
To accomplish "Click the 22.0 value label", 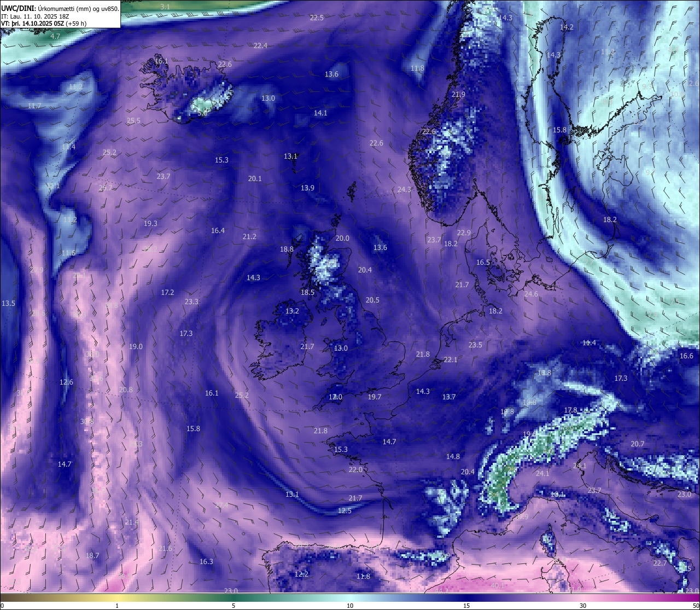I will pyautogui.click(x=355, y=470).
